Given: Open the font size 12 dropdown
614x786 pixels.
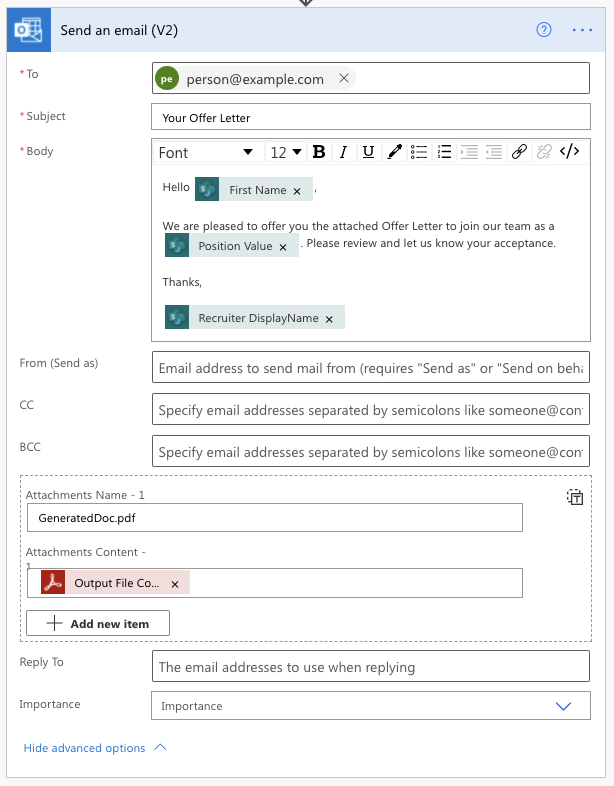Looking at the screenshot, I should click(286, 152).
